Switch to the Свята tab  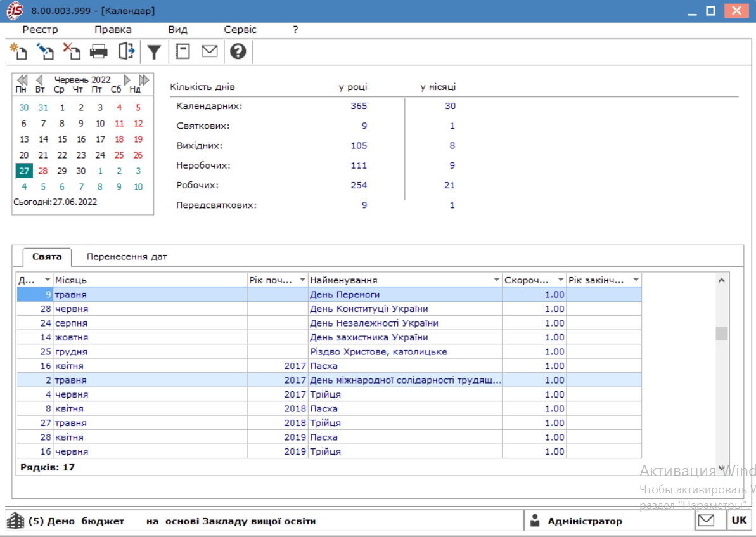47,257
